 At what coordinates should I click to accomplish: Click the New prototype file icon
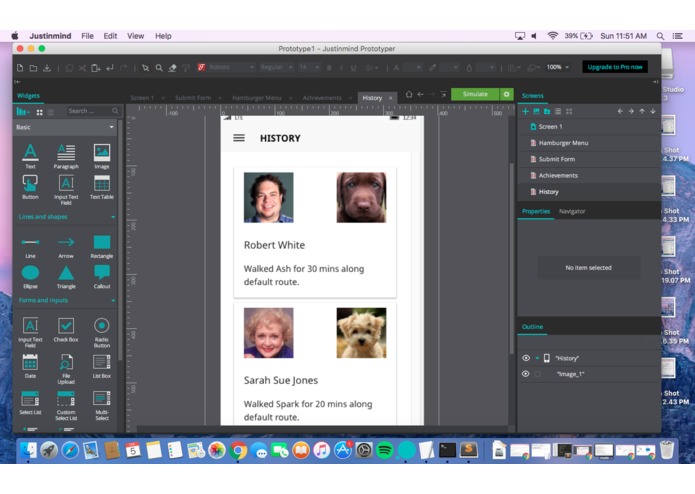[20, 68]
